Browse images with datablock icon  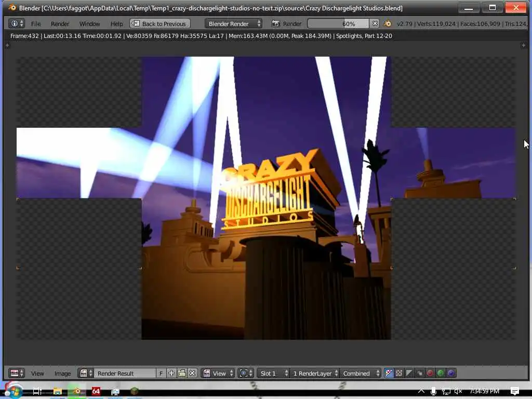click(x=86, y=373)
